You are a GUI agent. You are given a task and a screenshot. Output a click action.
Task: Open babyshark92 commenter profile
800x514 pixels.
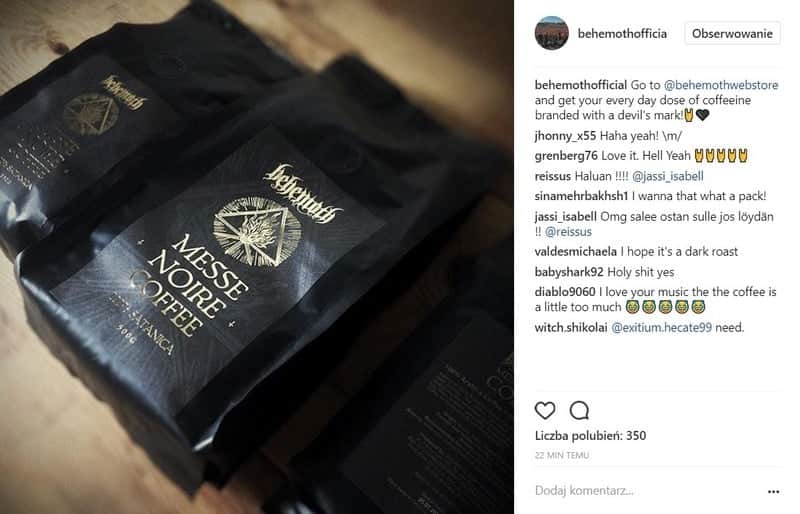click(x=569, y=272)
